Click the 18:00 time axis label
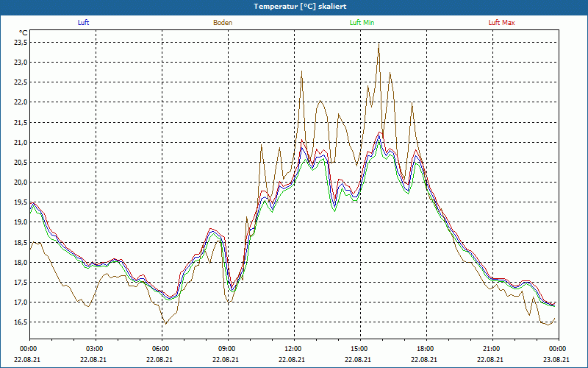 click(426, 348)
